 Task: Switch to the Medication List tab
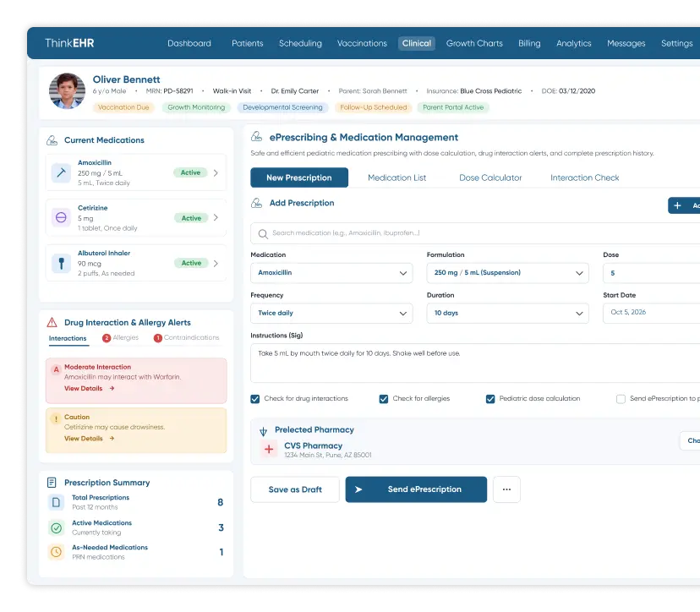[396, 178]
